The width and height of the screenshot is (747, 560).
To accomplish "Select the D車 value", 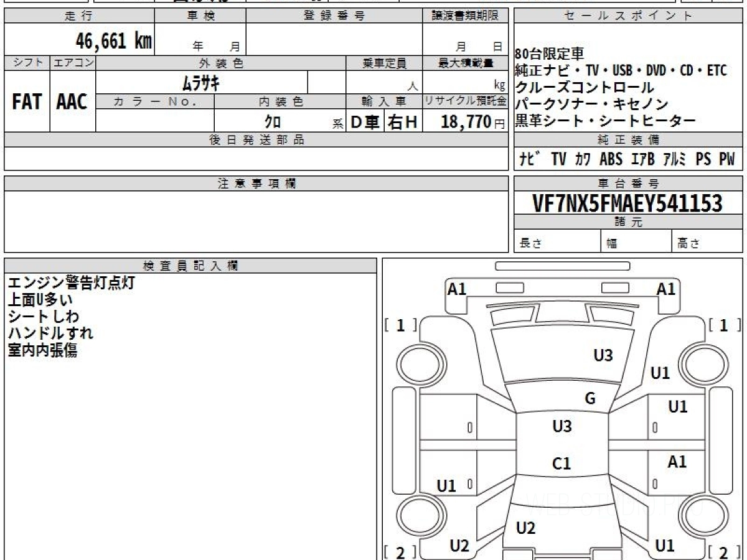I will [x=365, y=122].
